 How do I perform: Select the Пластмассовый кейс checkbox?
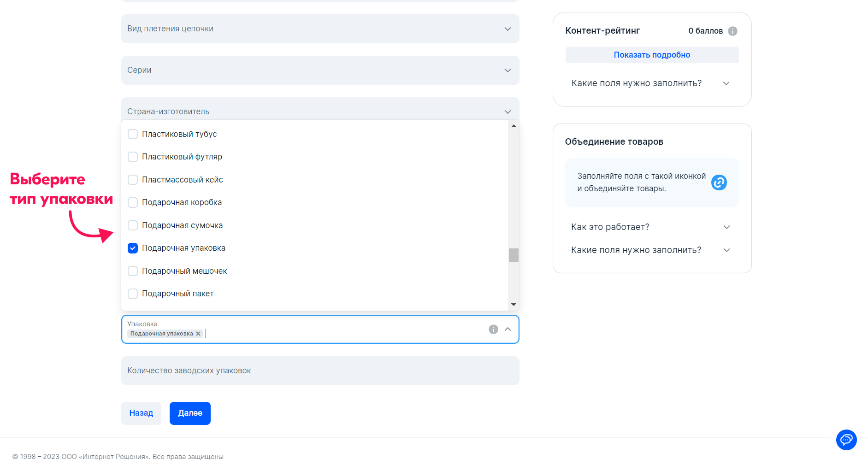133,180
